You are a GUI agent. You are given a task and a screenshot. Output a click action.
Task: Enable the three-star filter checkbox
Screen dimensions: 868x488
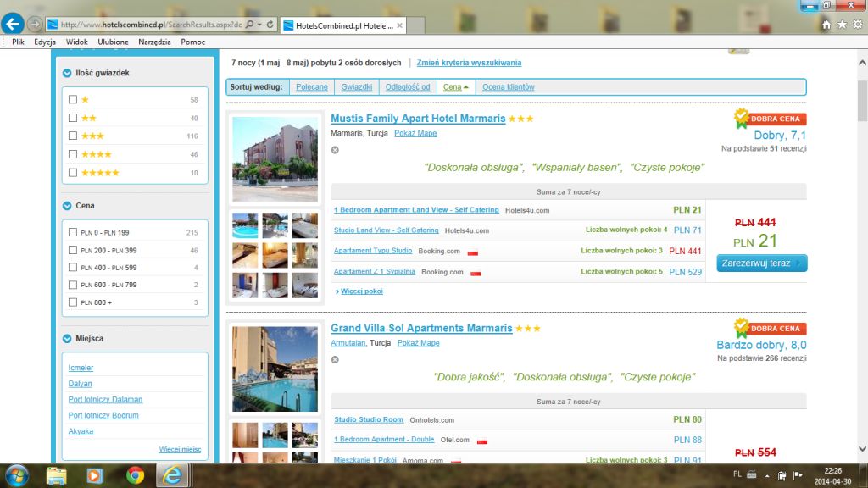[73, 136]
